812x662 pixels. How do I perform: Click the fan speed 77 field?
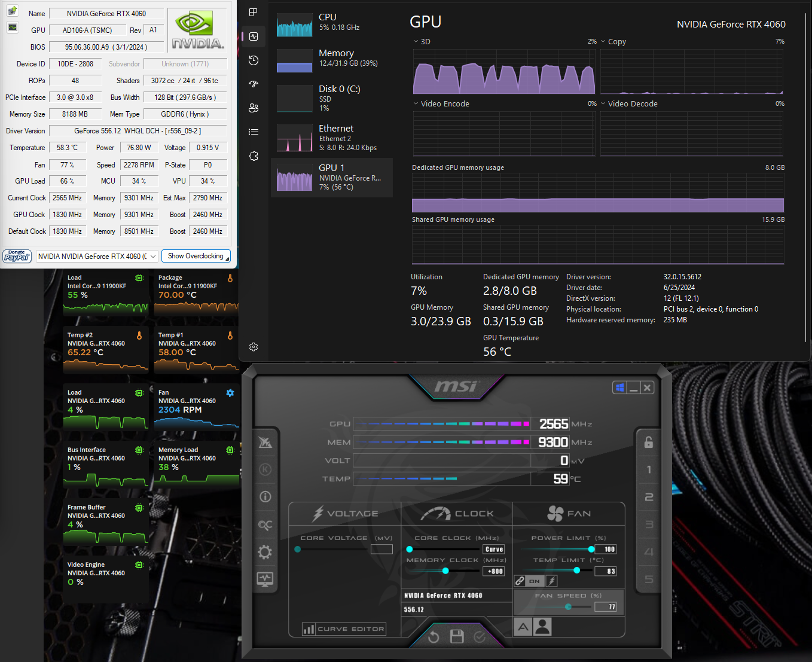[606, 607]
